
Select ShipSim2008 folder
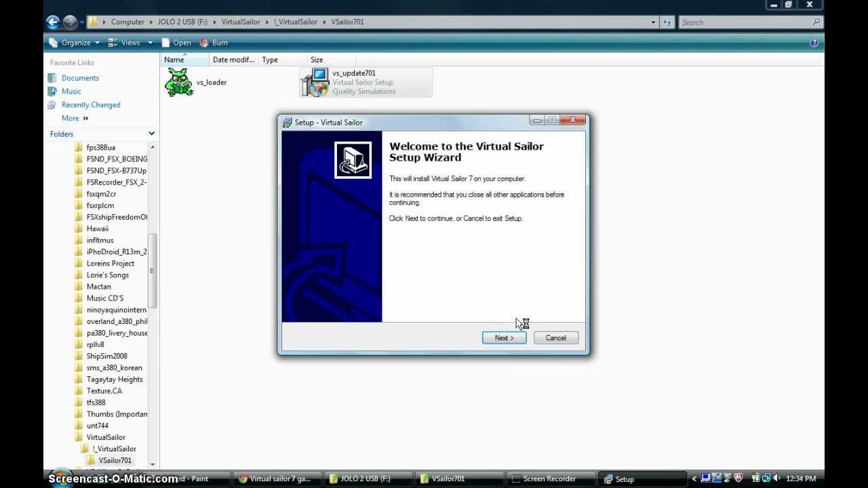click(107, 356)
